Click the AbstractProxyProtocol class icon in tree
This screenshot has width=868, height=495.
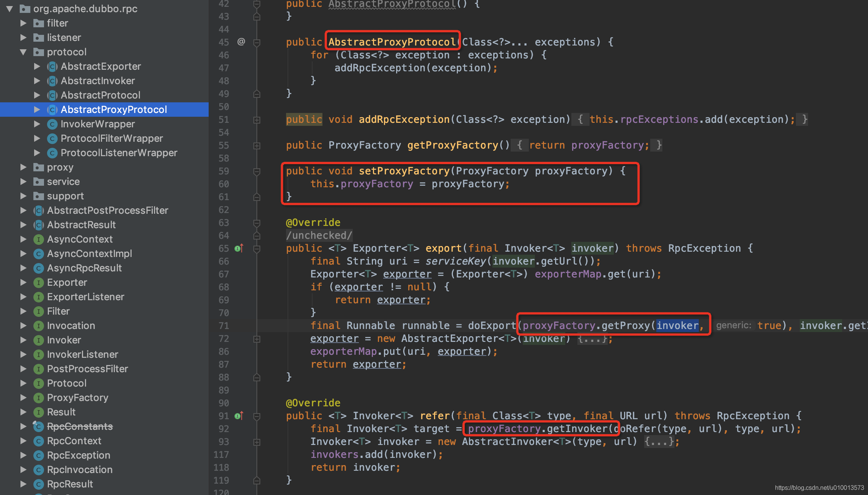(52, 110)
